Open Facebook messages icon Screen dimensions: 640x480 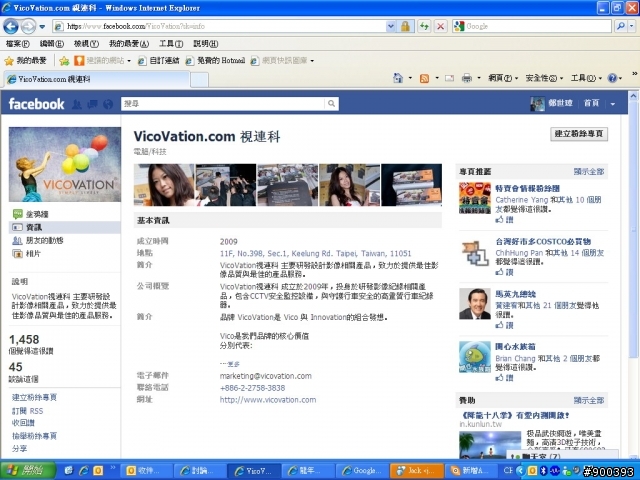(92, 104)
